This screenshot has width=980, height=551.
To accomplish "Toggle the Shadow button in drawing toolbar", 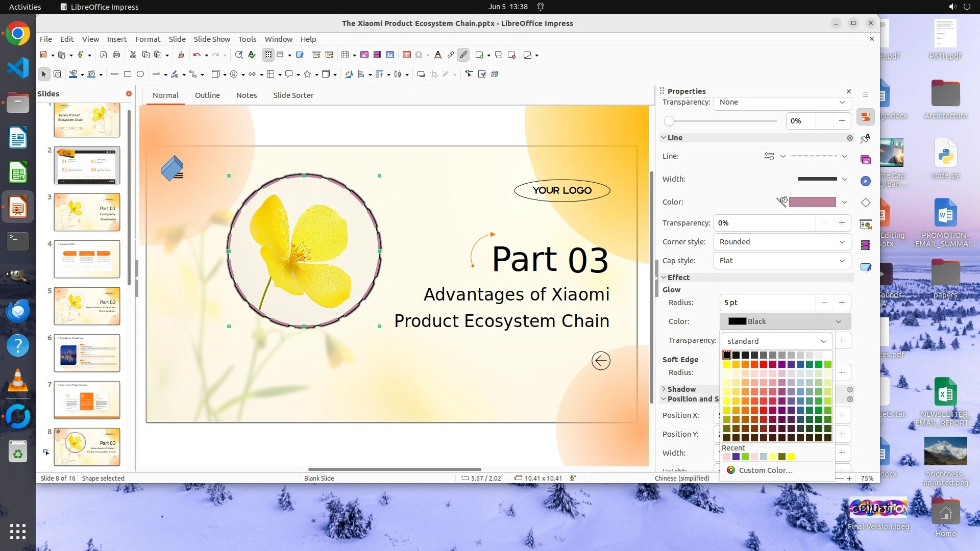I will [x=421, y=74].
